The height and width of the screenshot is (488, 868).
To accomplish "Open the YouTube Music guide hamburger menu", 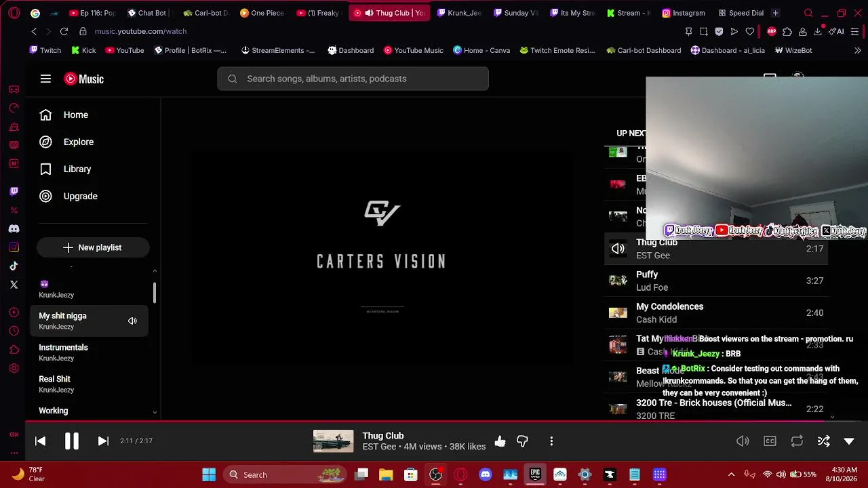I will point(45,79).
